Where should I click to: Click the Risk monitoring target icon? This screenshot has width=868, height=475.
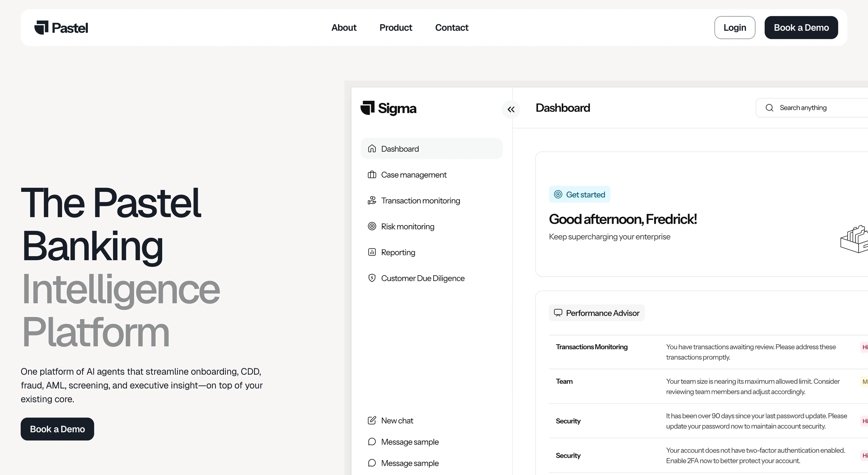372,226
